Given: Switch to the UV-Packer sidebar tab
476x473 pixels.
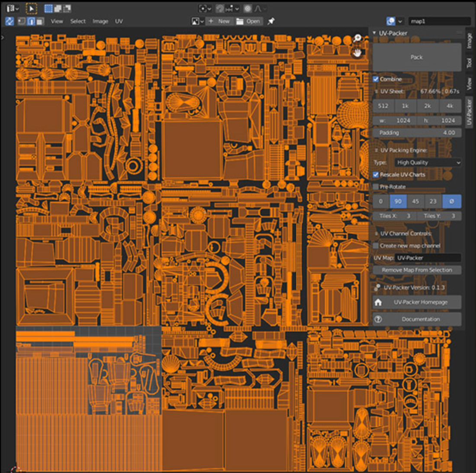Looking at the screenshot, I should (x=470, y=112).
